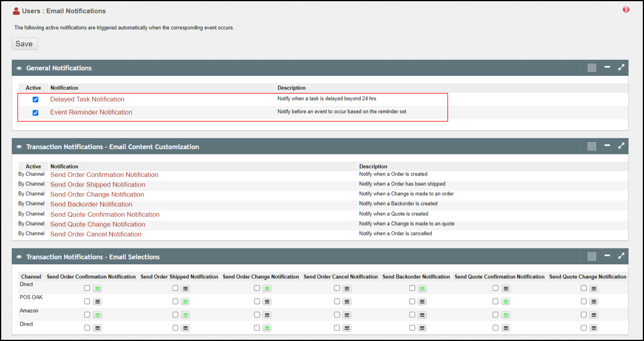The image size is (644, 341).
Task: Click the eye icon in Email Content Customization header
Action: click(19, 147)
